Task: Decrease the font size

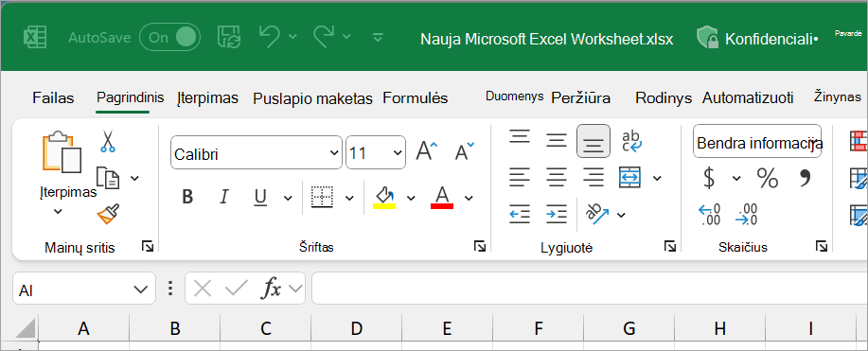Action: (x=464, y=150)
